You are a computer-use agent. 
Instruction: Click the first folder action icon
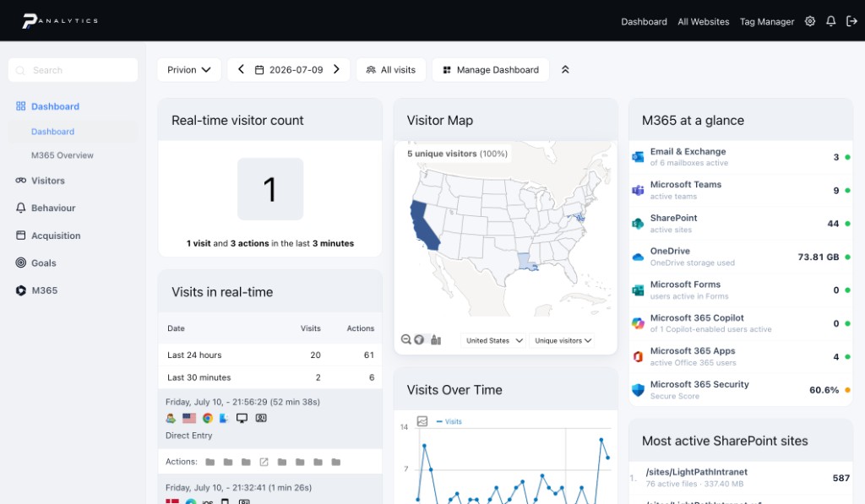(x=210, y=462)
